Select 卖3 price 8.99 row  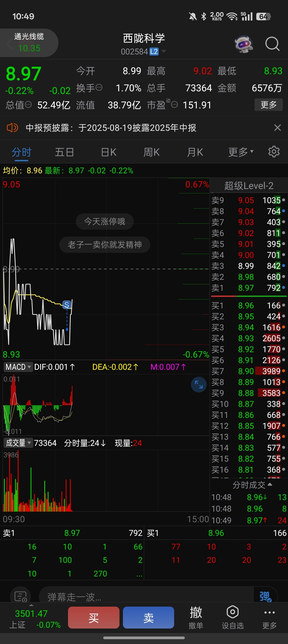[249, 266]
